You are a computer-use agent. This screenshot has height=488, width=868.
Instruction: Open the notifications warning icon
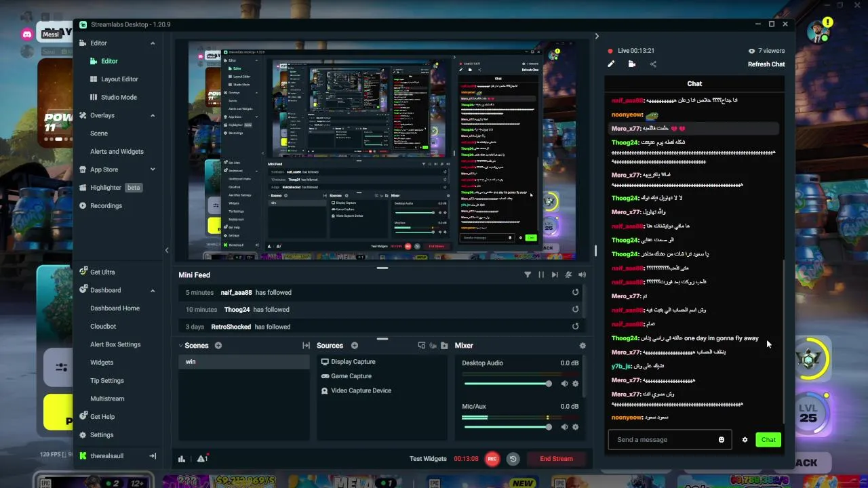point(202,458)
